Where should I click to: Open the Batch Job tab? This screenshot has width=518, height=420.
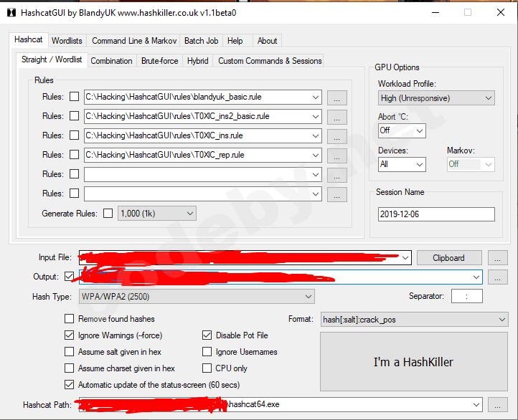point(201,41)
